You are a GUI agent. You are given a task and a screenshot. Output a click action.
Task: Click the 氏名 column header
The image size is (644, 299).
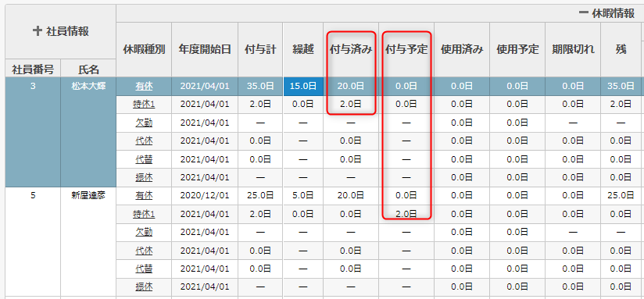coord(88,68)
